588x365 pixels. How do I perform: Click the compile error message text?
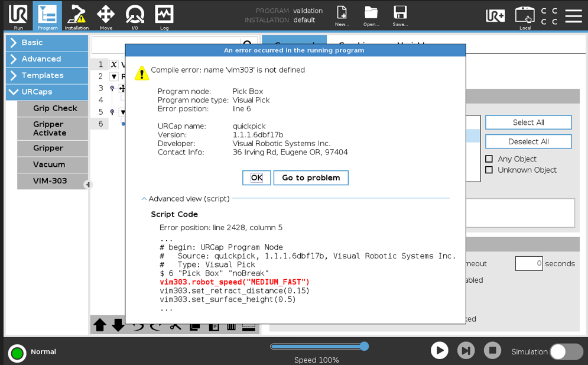[x=228, y=70]
